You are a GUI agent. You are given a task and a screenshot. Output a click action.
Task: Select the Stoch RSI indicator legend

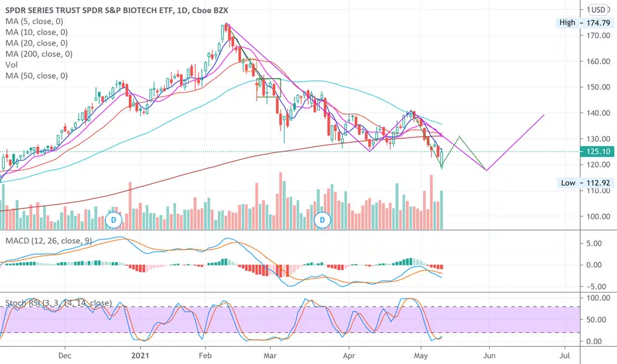(58, 303)
